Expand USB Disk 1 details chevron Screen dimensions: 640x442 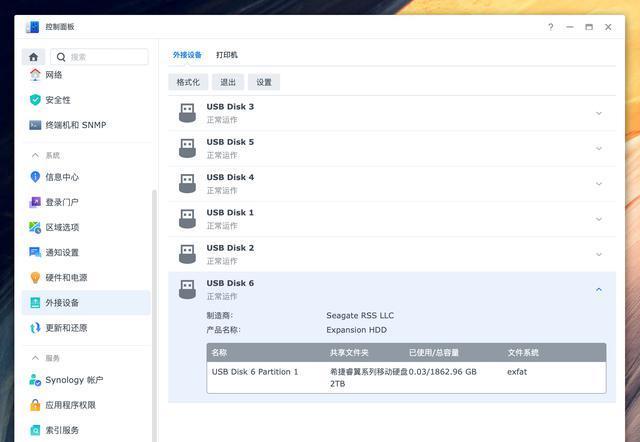[599, 219]
